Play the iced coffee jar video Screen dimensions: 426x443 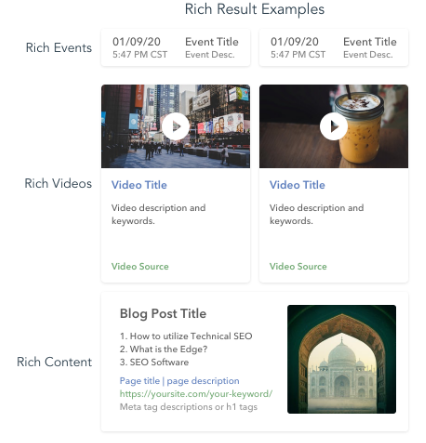click(x=334, y=126)
